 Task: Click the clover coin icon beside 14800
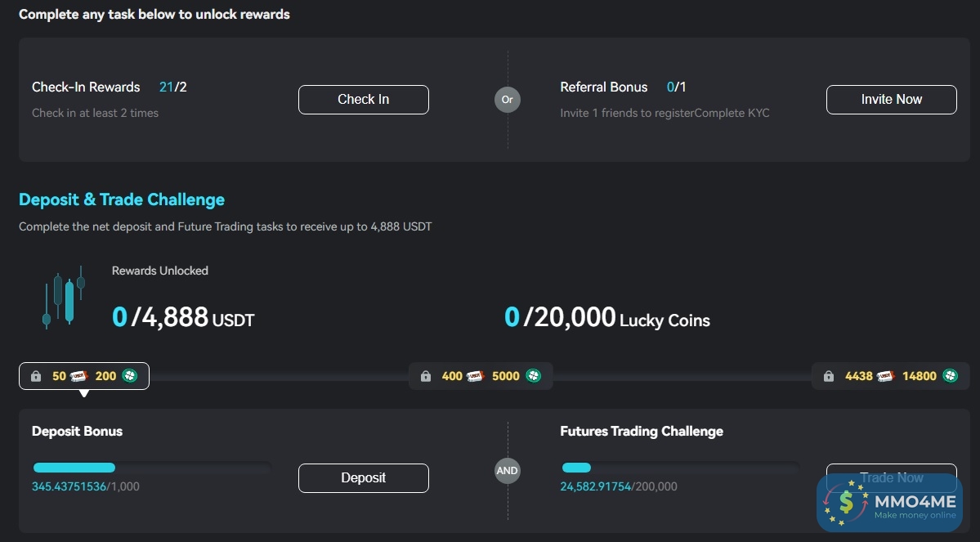pyautogui.click(x=950, y=376)
